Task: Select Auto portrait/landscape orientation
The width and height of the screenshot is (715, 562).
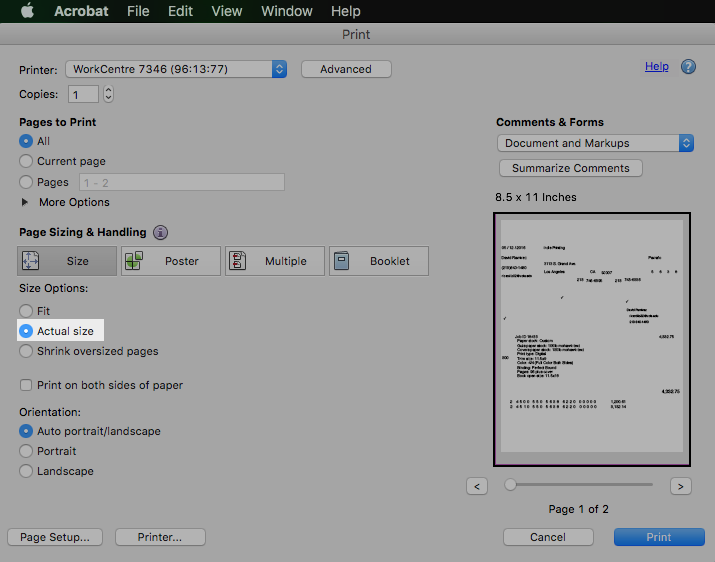Action: 26,431
